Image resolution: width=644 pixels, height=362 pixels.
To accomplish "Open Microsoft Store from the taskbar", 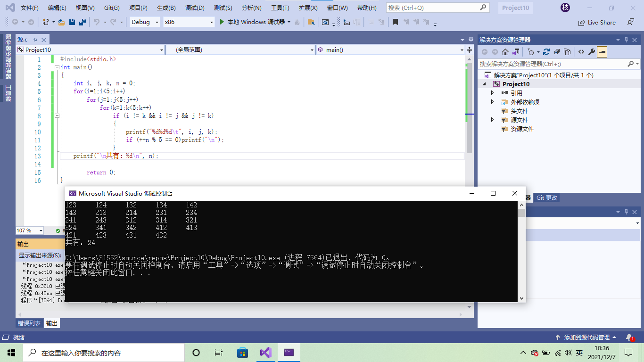I will [x=242, y=352].
